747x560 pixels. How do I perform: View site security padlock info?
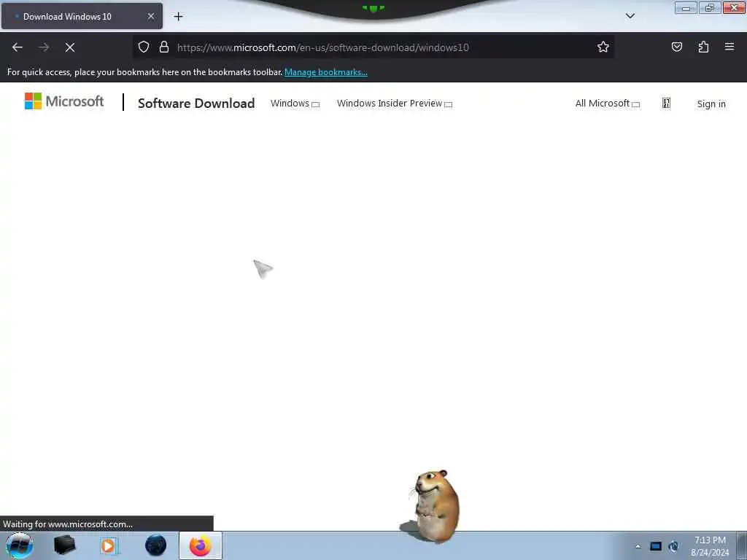164,47
